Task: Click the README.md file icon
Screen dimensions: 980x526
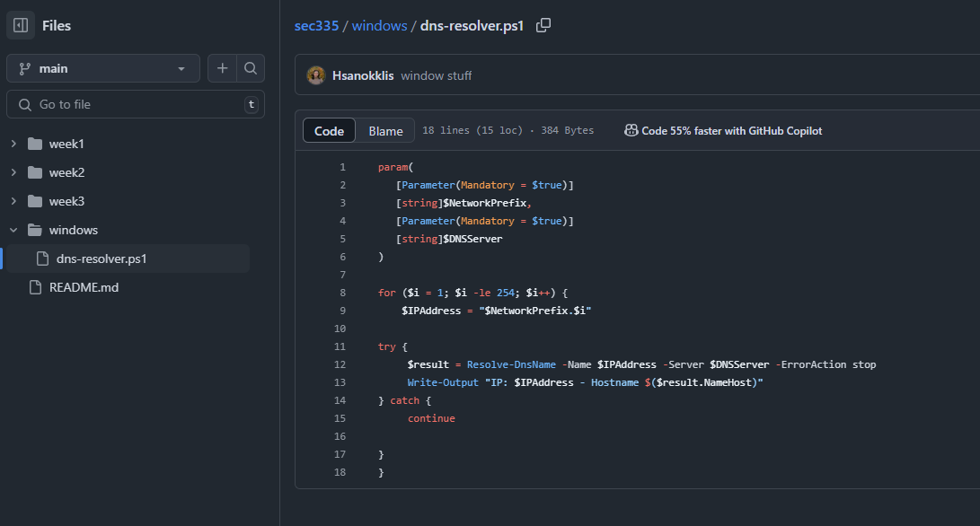Action: pyautogui.click(x=36, y=287)
